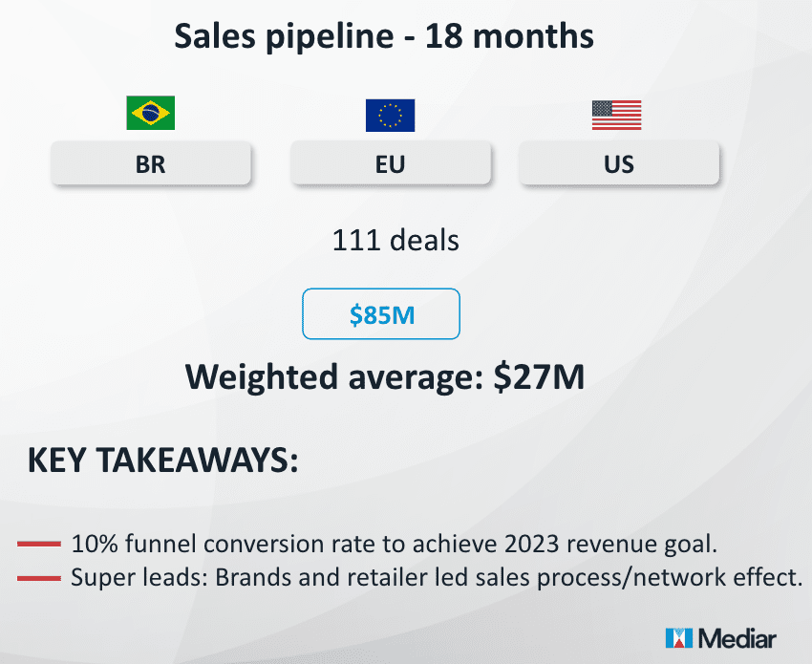The height and width of the screenshot is (664, 812).
Task: Click the red dash before '10% funnel'
Action: click(39, 545)
